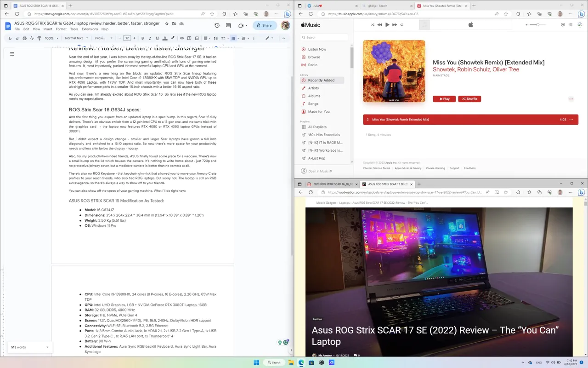Open the Format menu in Docs
588x368 pixels.
point(61,29)
